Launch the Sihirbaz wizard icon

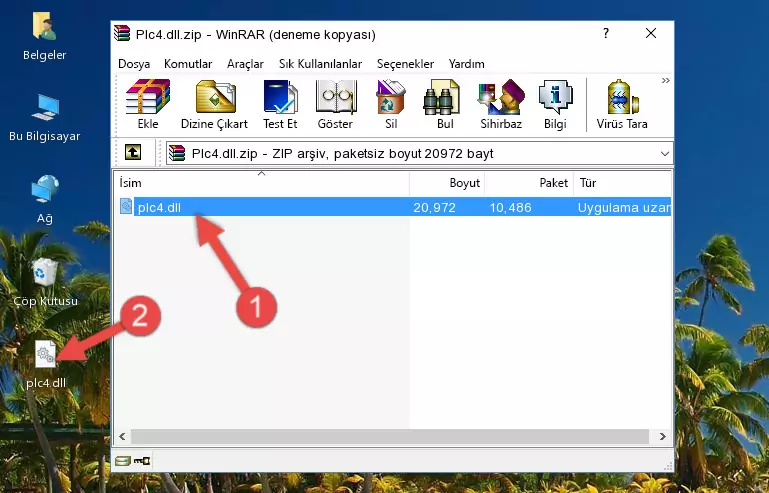point(501,104)
